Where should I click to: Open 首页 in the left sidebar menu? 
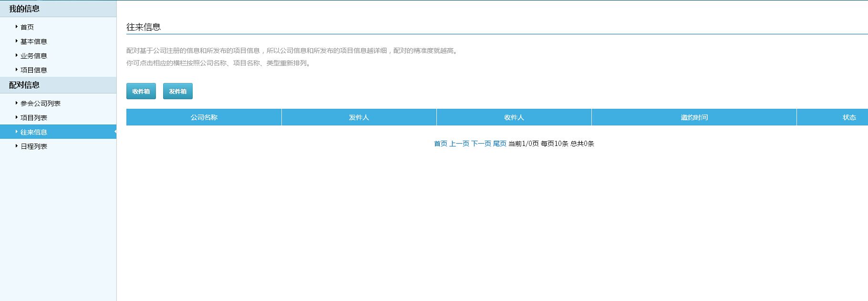27,27
